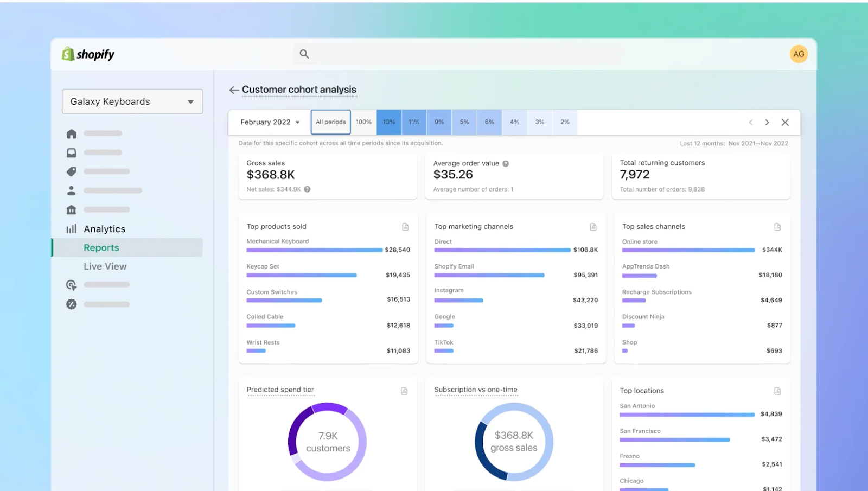Screen dimensions: 868x491
Task: Click the next cohort chevron arrow
Action: tap(767, 122)
